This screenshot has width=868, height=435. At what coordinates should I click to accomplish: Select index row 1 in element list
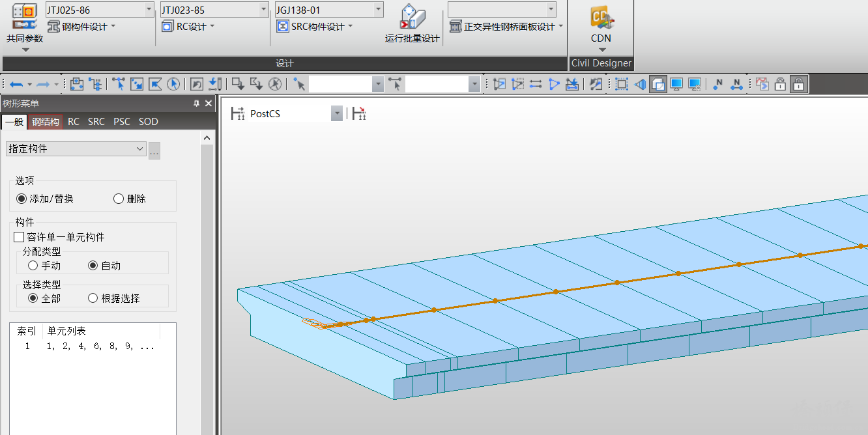tap(93, 346)
